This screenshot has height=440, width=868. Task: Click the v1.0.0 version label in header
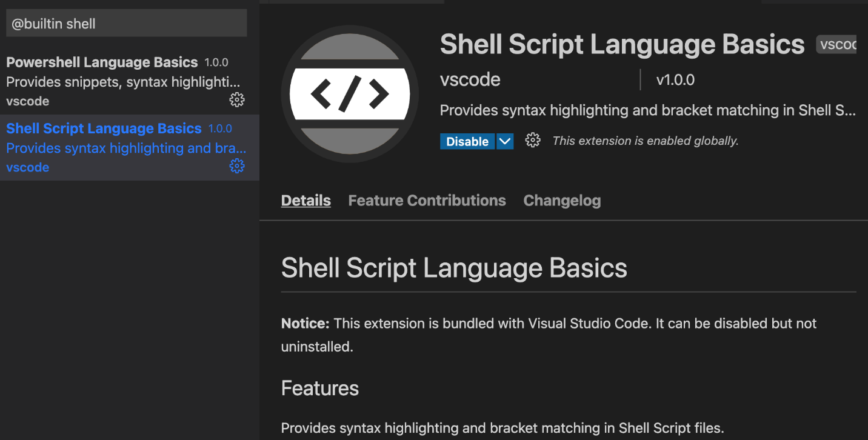(x=675, y=80)
